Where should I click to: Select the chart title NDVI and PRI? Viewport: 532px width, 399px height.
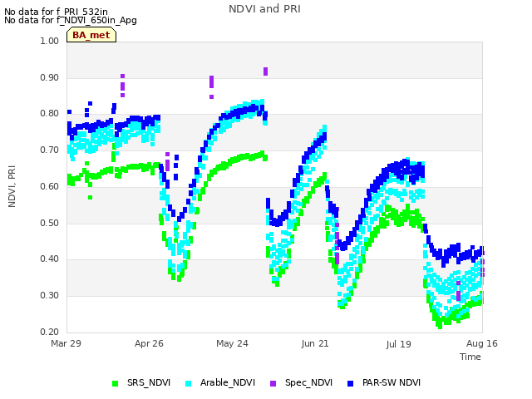264,9
